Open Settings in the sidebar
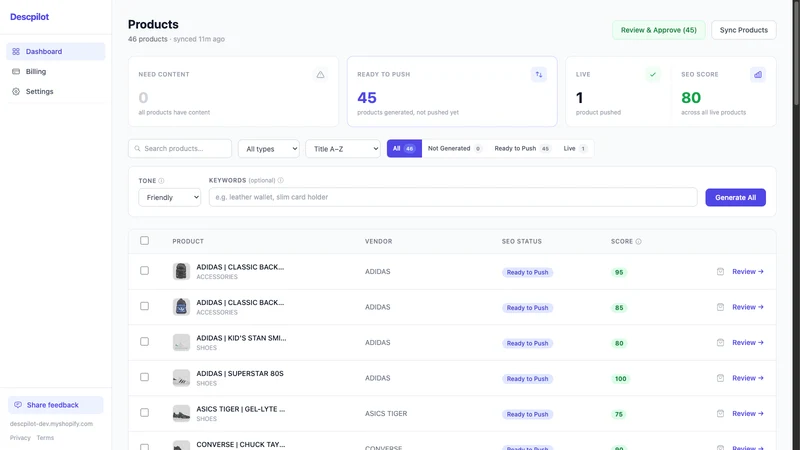 click(56, 91)
